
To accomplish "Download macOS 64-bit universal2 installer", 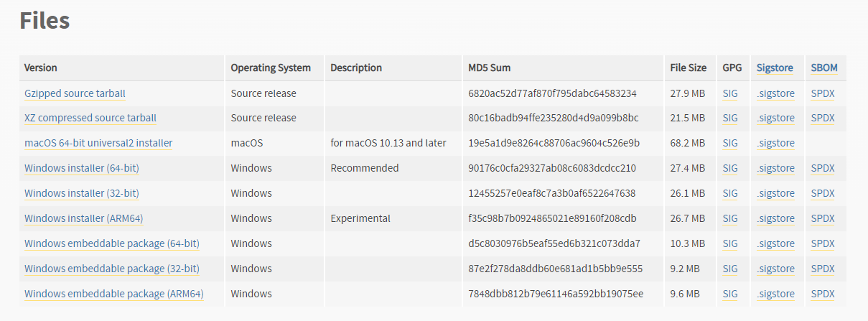I will (98, 143).
